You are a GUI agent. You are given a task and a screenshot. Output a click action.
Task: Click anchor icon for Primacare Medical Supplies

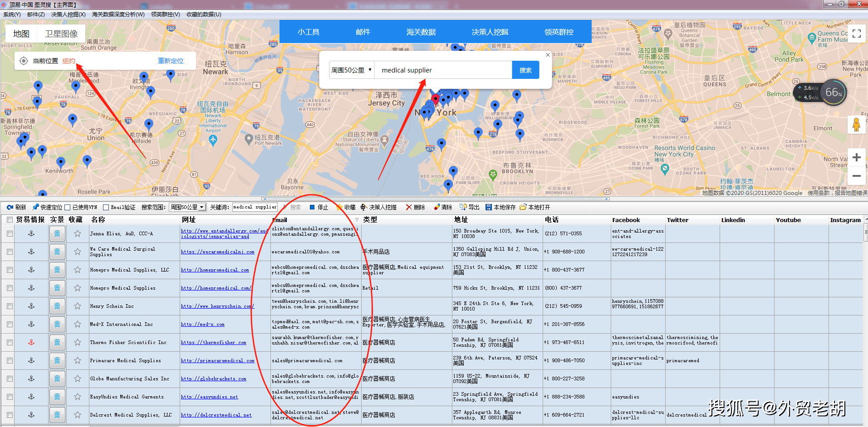[x=31, y=360]
